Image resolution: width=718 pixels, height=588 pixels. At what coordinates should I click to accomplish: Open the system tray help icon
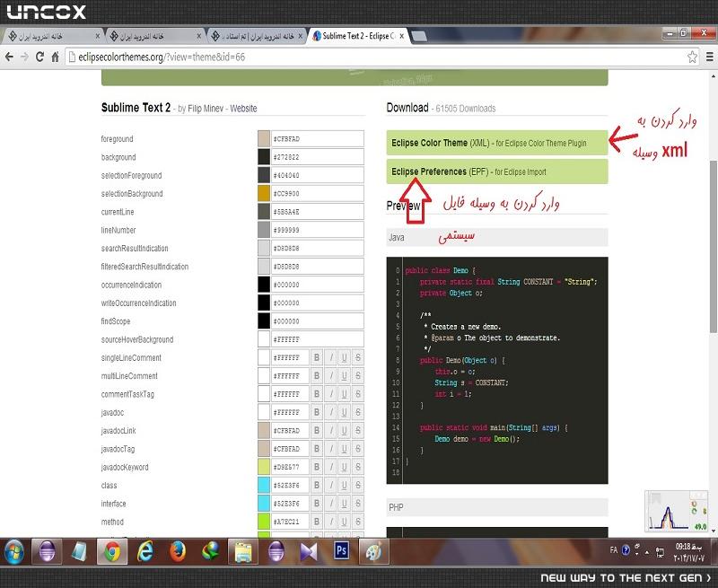click(x=626, y=550)
